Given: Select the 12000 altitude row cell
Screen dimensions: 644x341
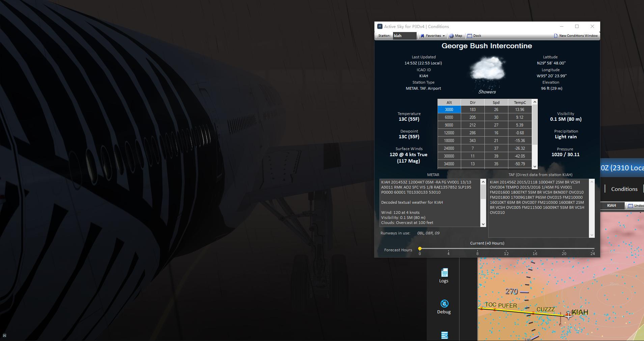Looking at the screenshot, I should pos(449,133).
